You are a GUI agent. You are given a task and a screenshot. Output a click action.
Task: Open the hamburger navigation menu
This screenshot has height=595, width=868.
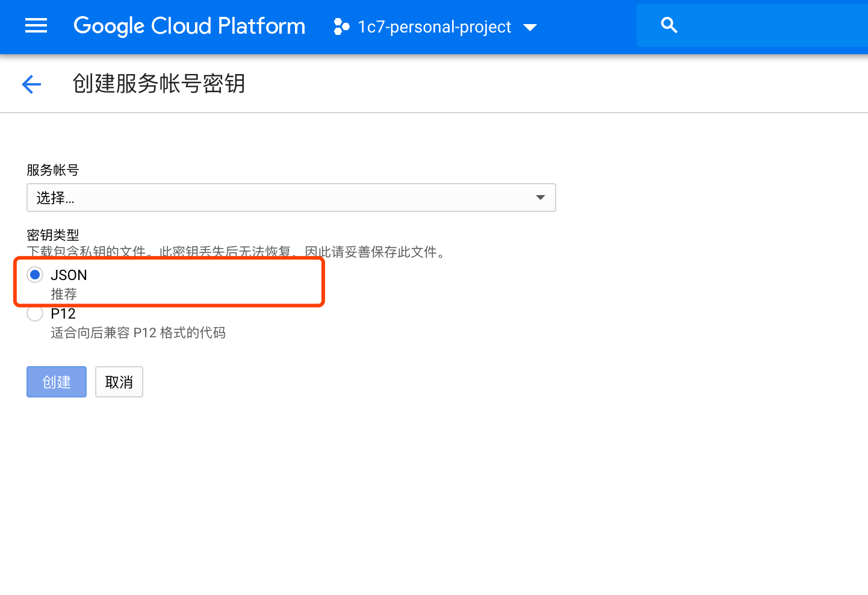coord(36,25)
